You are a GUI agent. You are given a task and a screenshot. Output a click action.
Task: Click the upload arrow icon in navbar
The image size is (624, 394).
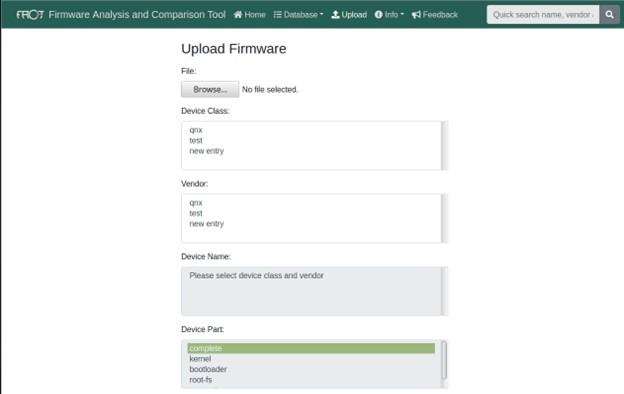[335, 15]
